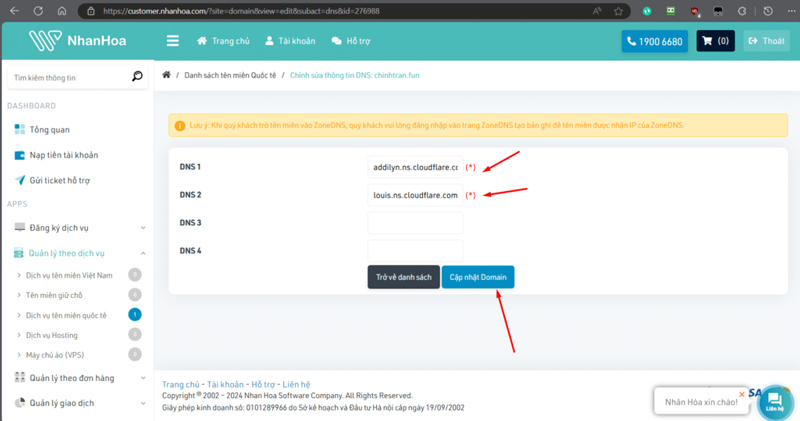This screenshot has width=800, height=421.
Task: Click the browser favorites star icon
Action: click(x=619, y=11)
